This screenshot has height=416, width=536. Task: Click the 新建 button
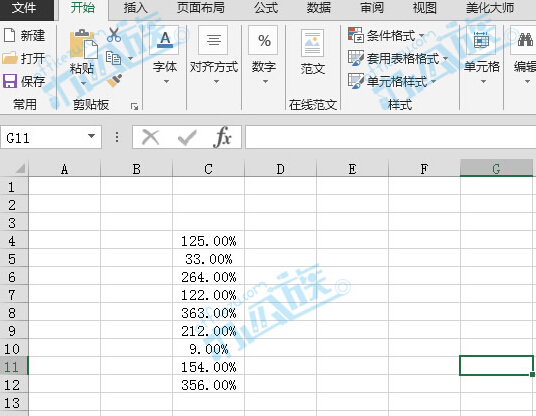[24, 35]
